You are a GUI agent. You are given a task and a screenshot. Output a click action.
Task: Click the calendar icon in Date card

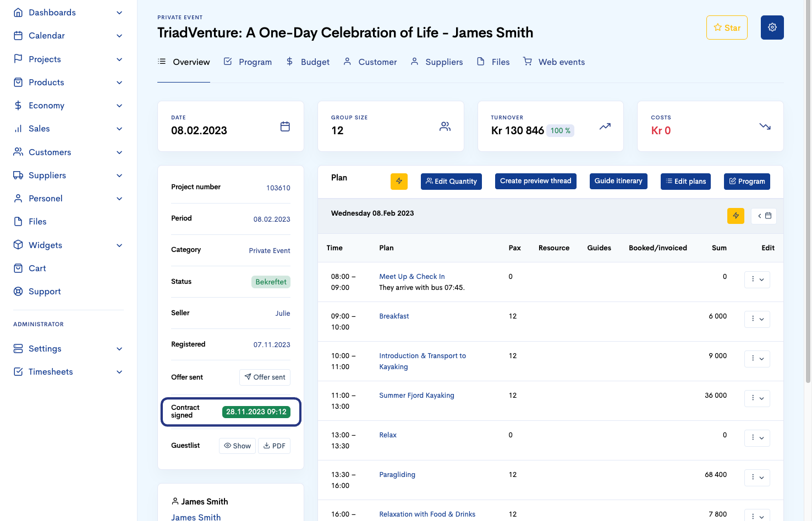[x=285, y=127]
